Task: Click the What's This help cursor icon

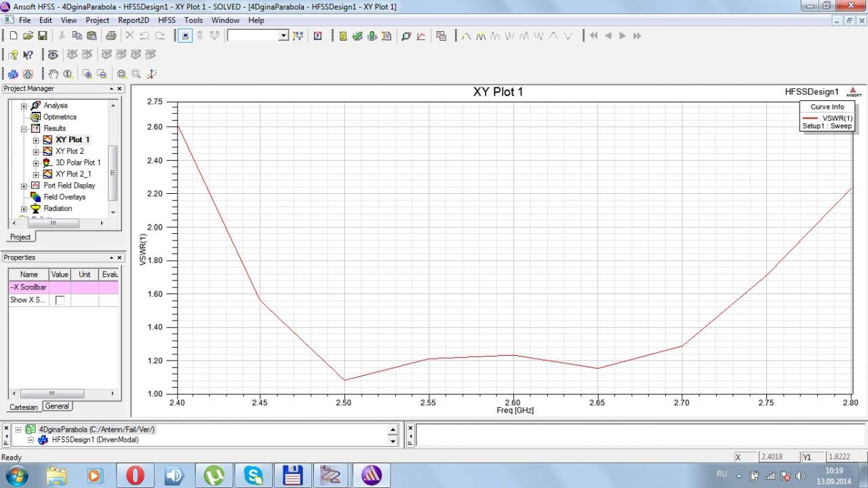Action: click(28, 55)
